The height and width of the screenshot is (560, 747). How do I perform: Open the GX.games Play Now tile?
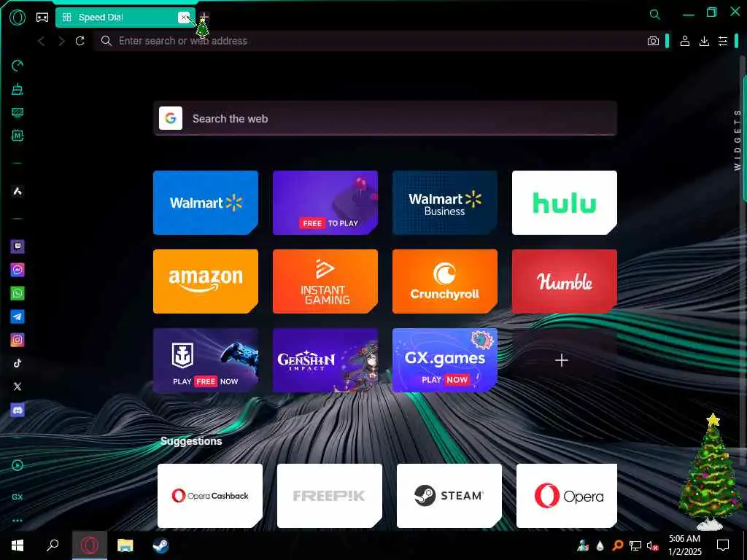click(x=444, y=360)
